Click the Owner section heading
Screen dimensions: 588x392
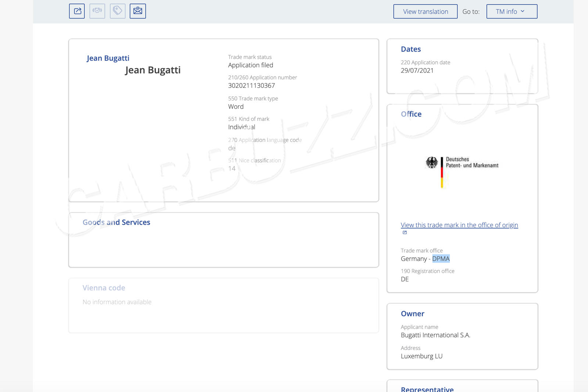pos(413,314)
